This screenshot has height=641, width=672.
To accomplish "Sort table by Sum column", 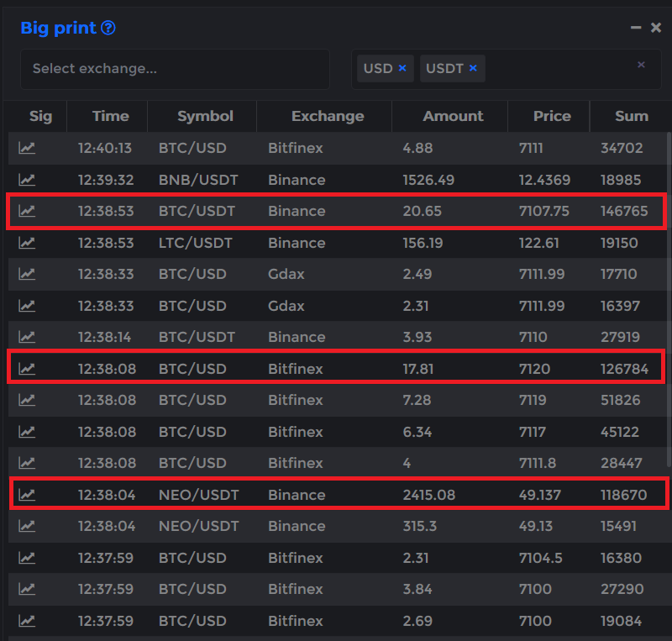I will 632,116.
